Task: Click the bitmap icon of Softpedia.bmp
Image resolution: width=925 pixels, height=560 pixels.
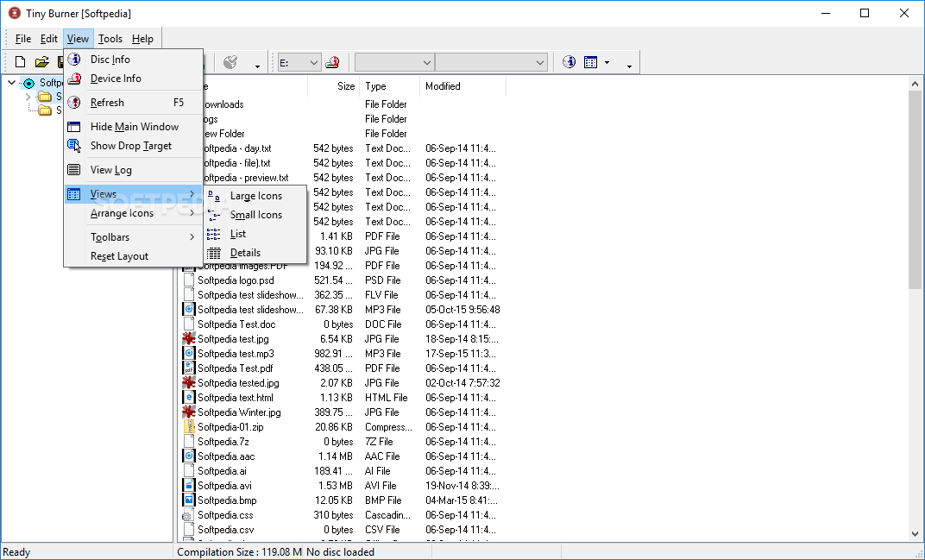Action: (189, 500)
